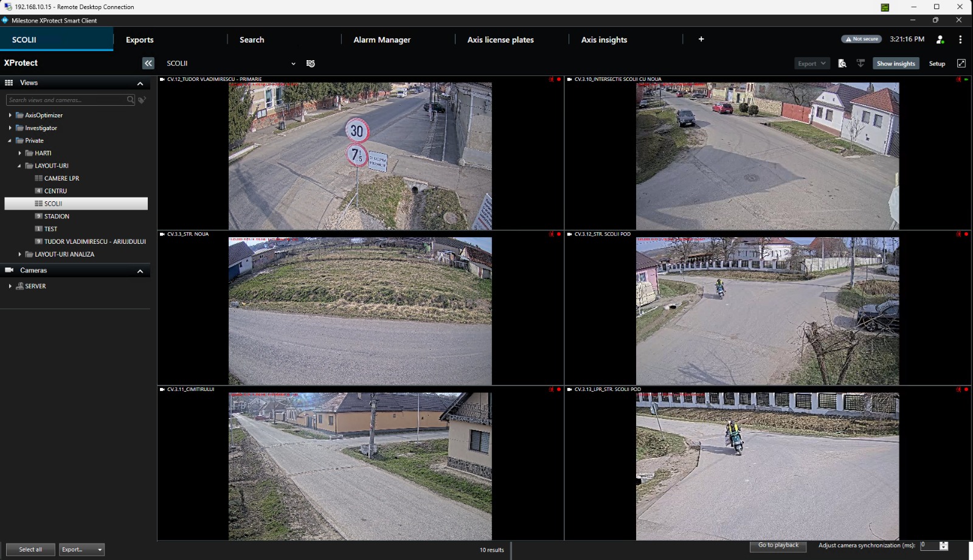Image resolution: width=973 pixels, height=560 pixels.
Task: Toggle the Show insights button
Action: pyautogui.click(x=896, y=63)
